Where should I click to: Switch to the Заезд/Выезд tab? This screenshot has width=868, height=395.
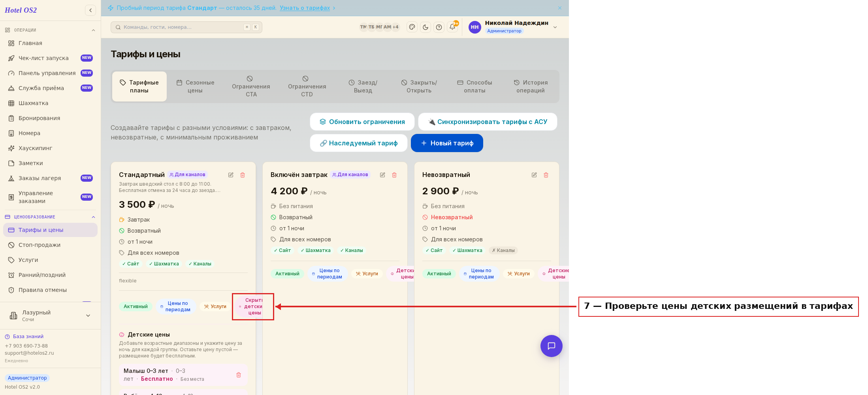coord(363,87)
